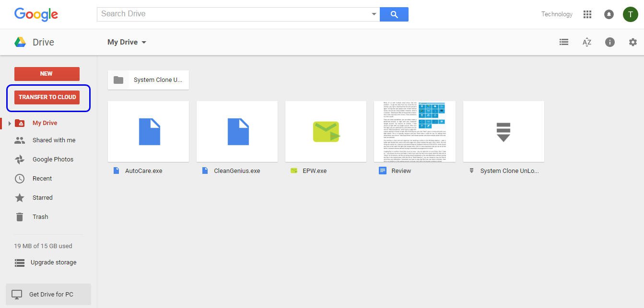The height and width of the screenshot is (308, 644).
Task: Select My Drive in sidebar
Action: (x=45, y=123)
